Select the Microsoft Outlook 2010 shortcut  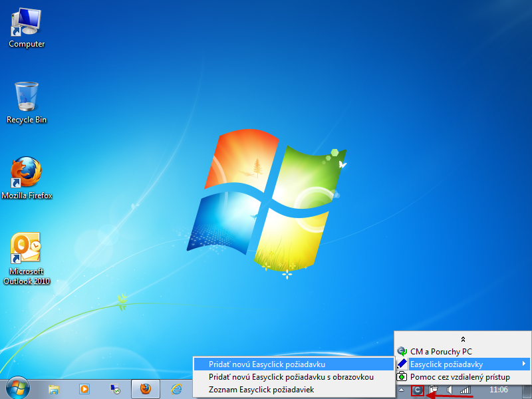pyautogui.click(x=26, y=259)
